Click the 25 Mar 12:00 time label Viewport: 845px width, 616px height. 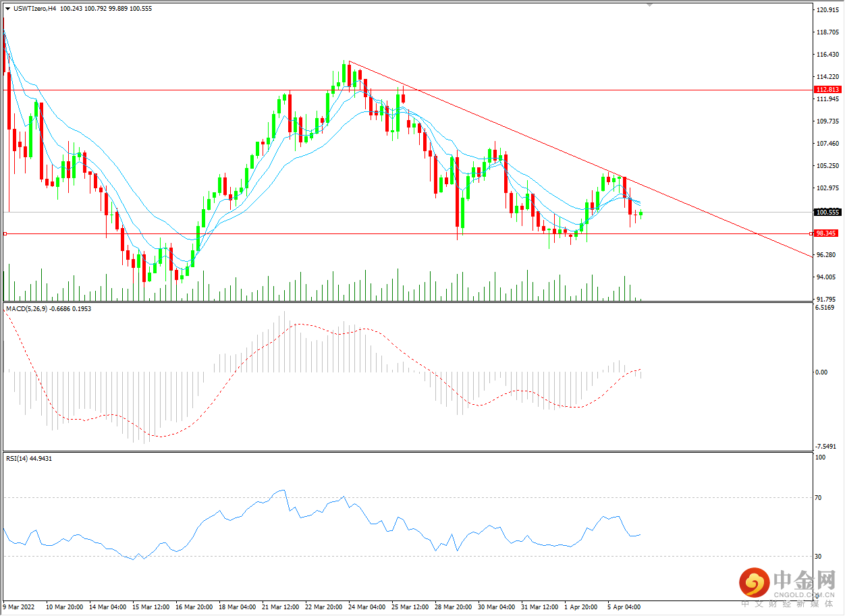pos(409,607)
